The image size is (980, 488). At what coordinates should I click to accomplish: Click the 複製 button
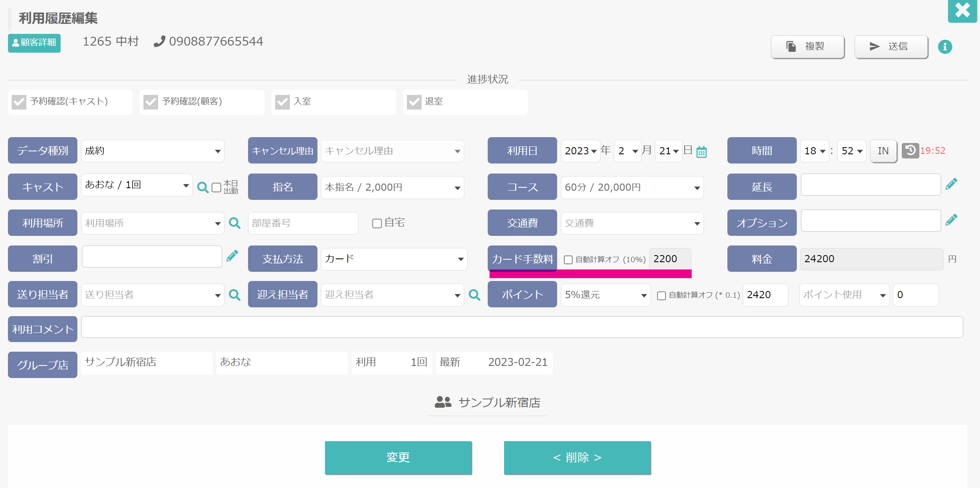(807, 46)
